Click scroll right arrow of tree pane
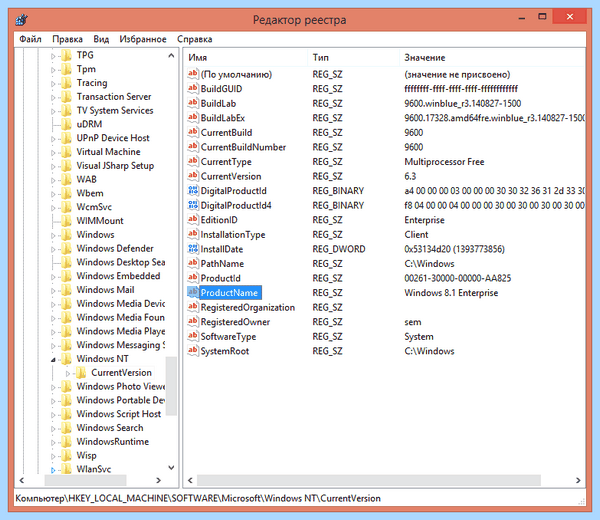The height and width of the screenshot is (520, 600). coord(158,480)
